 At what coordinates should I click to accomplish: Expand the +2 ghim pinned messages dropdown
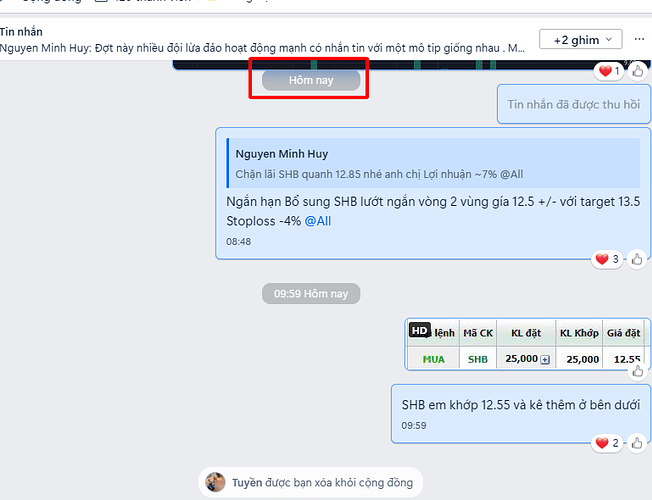click(580, 40)
